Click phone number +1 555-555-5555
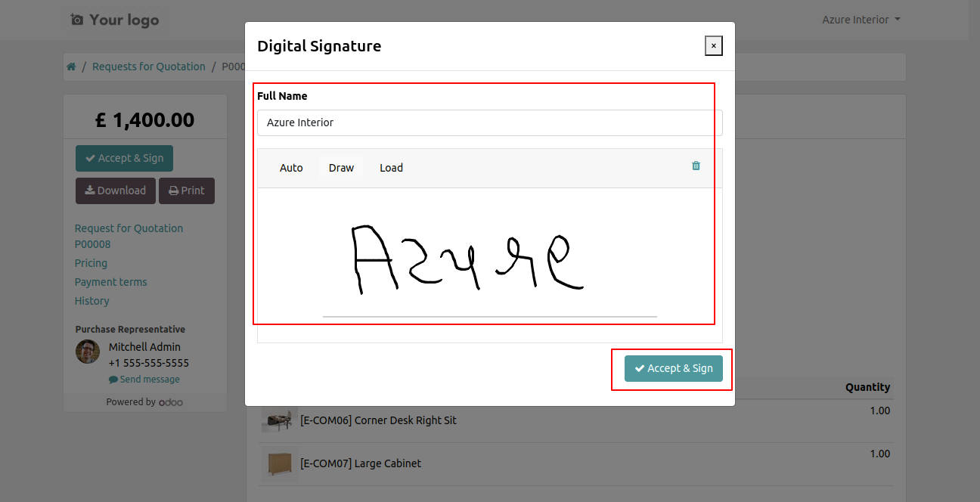980x502 pixels. pyautogui.click(x=149, y=363)
